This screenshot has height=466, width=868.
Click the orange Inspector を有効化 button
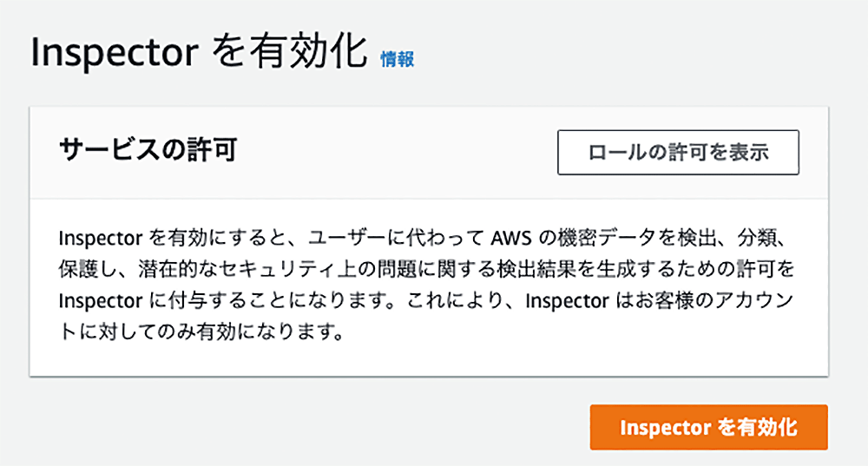click(x=708, y=427)
